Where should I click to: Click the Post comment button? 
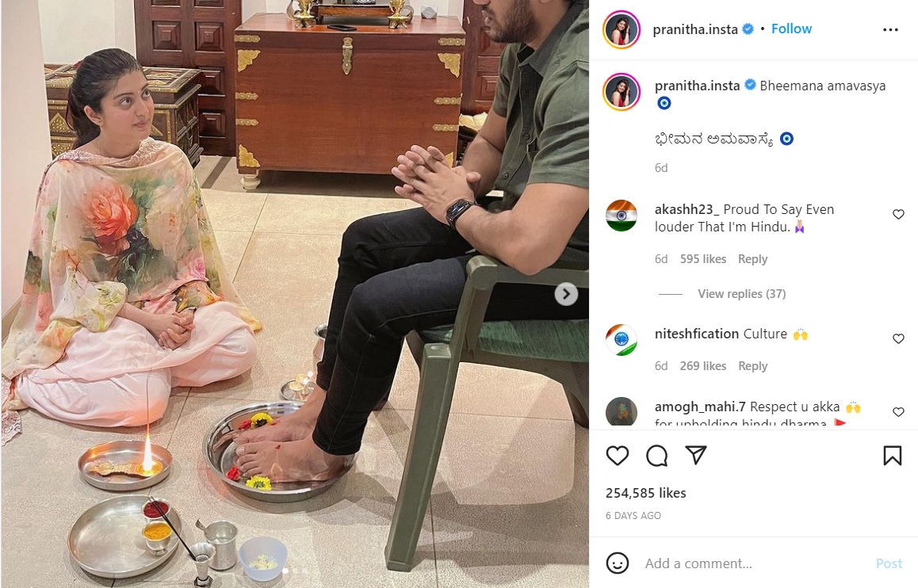click(889, 563)
